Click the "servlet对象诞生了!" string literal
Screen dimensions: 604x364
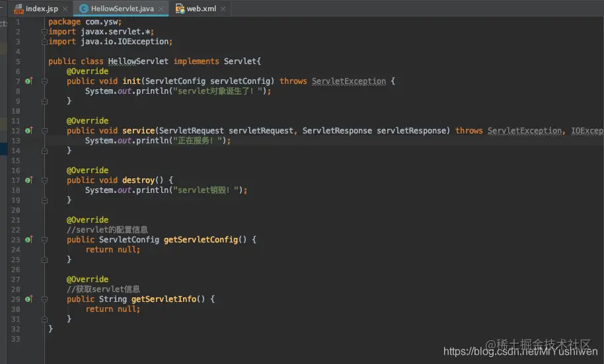(x=217, y=91)
